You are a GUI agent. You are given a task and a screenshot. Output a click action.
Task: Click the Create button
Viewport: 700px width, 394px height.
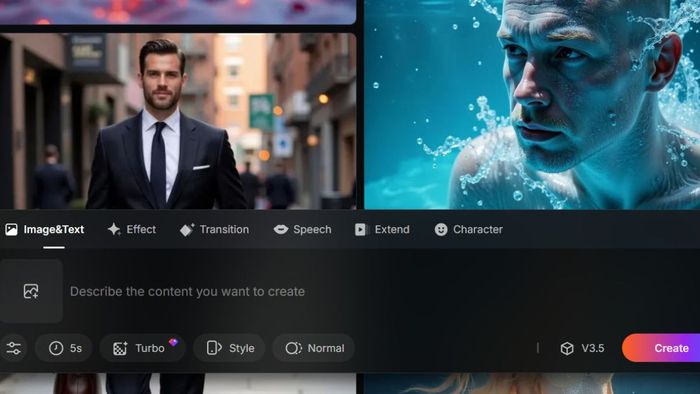tap(662, 348)
